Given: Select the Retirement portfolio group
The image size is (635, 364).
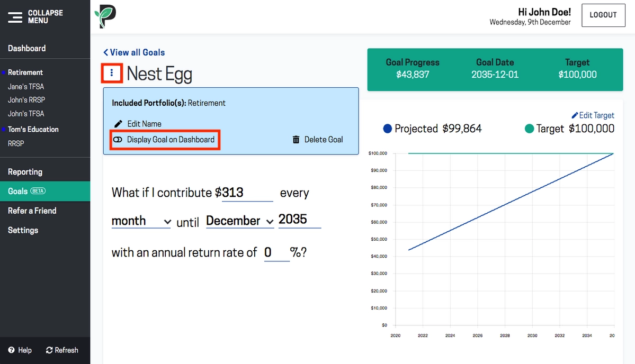Looking at the screenshot, I should point(25,72).
